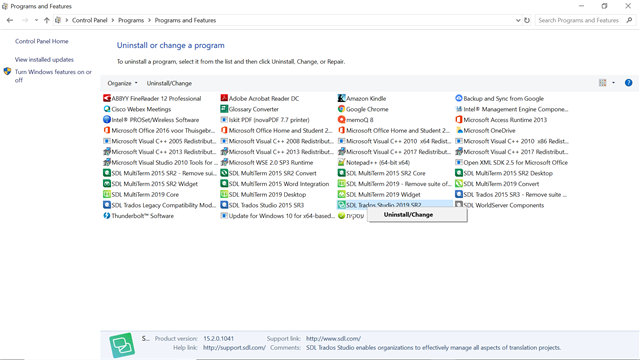640x360 pixels.
Task: Click the view layout icon
Action: [x=602, y=83]
